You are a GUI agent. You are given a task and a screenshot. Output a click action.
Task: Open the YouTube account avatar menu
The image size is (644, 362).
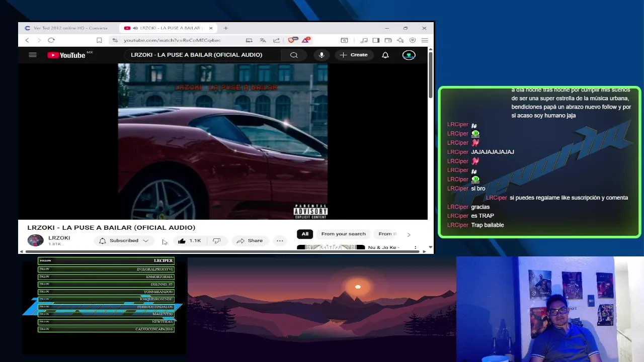click(409, 55)
